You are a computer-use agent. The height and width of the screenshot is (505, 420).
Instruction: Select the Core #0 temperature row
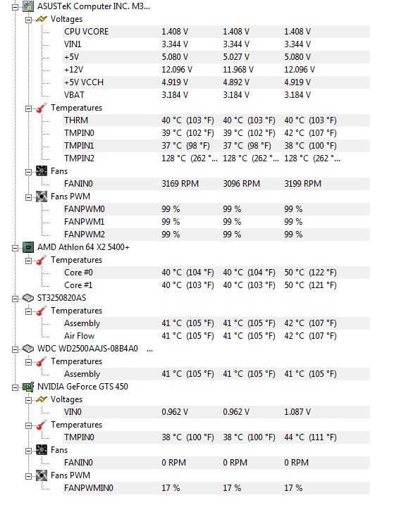(216, 273)
